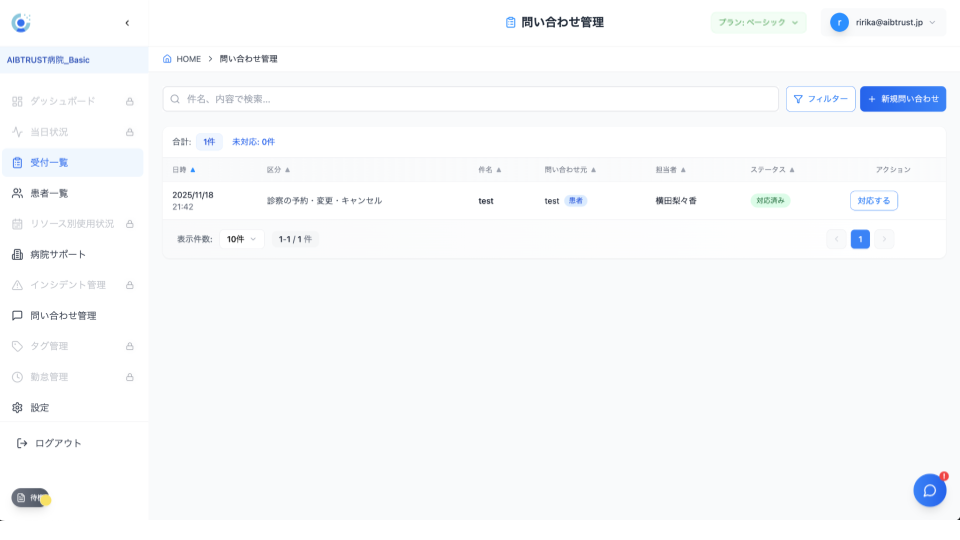Click the lock icon beside リソース別使用状況
This screenshot has height=540, width=960.
[x=130, y=224]
